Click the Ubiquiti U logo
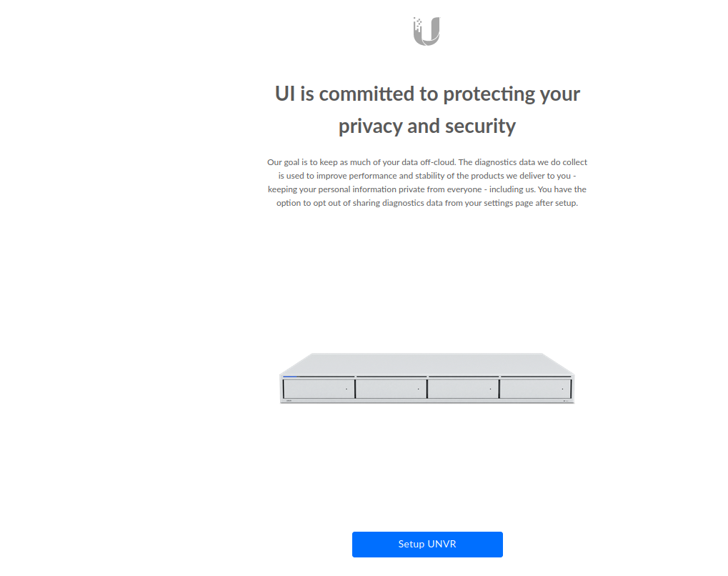 [427, 31]
